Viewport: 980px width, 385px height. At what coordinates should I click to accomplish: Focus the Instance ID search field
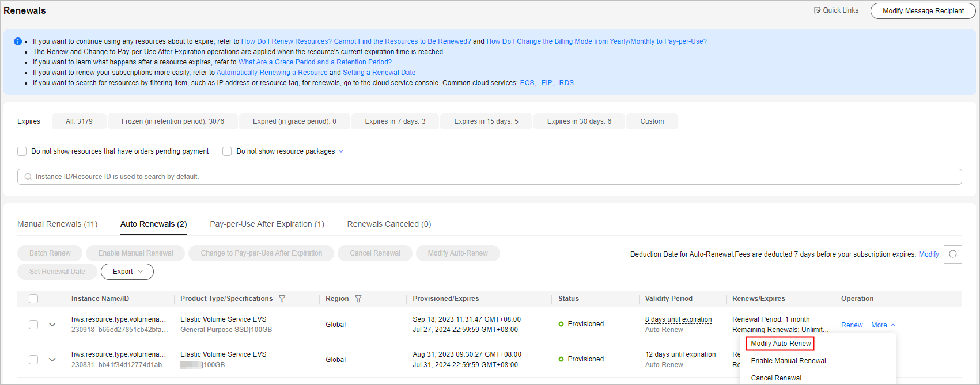[x=490, y=177]
